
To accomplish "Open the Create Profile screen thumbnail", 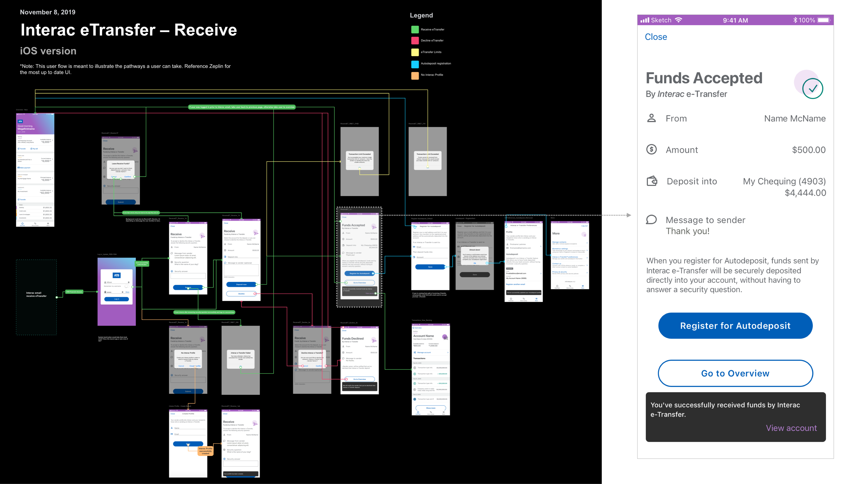I will point(188,443).
